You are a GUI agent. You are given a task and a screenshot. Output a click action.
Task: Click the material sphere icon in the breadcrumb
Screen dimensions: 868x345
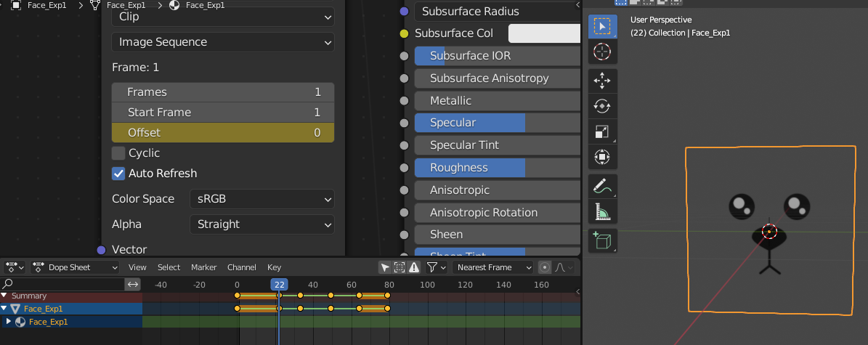(174, 6)
